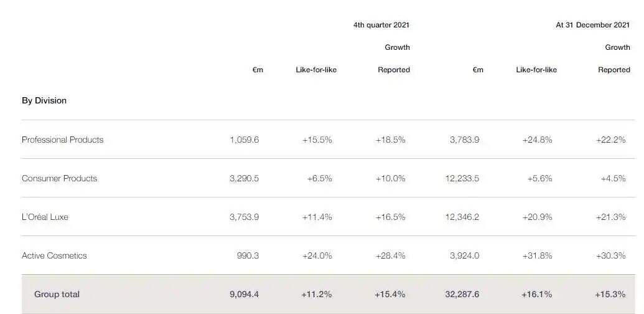The width and height of the screenshot is (644, 314).
Task: Select the 32,287.6 annual group total
Action: click(x=462, y=294)
